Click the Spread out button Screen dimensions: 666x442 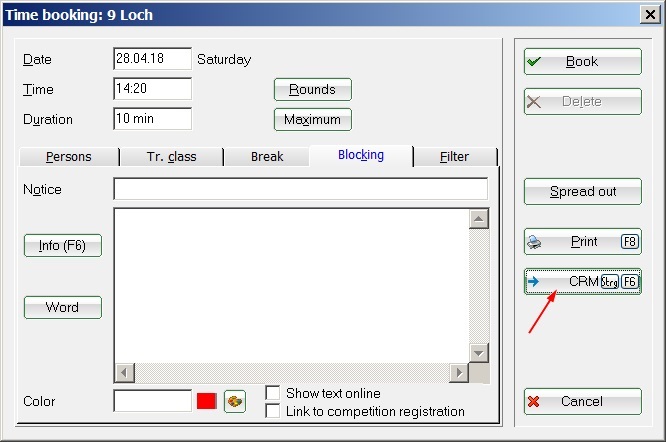[583, 191]
